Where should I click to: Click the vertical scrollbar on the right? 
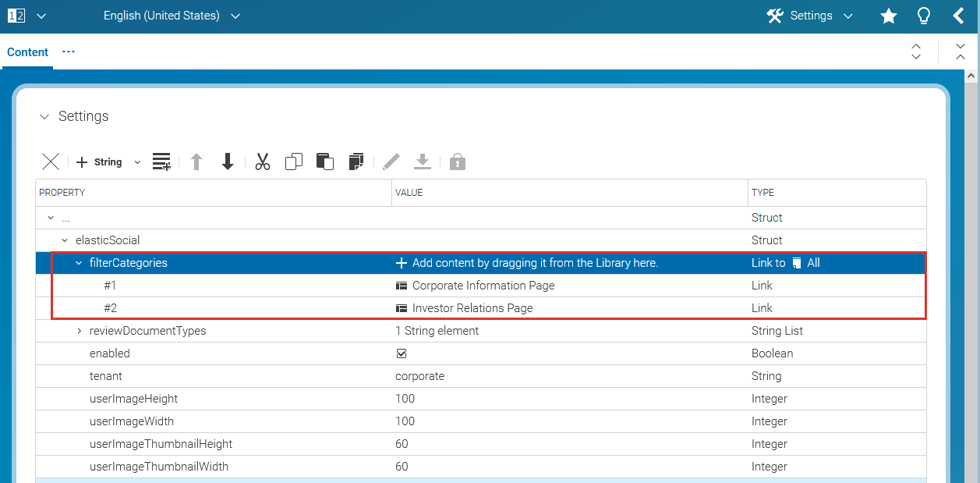971,234
